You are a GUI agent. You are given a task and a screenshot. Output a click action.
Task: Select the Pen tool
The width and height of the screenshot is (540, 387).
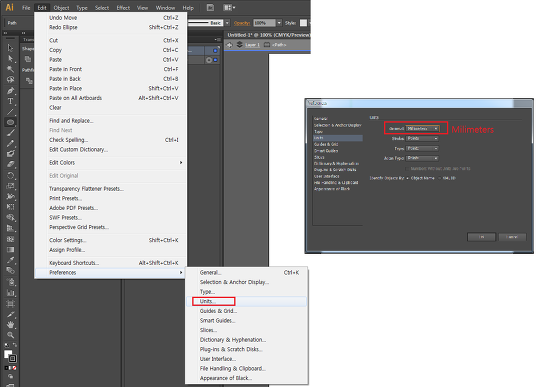[x=10, y=91]
